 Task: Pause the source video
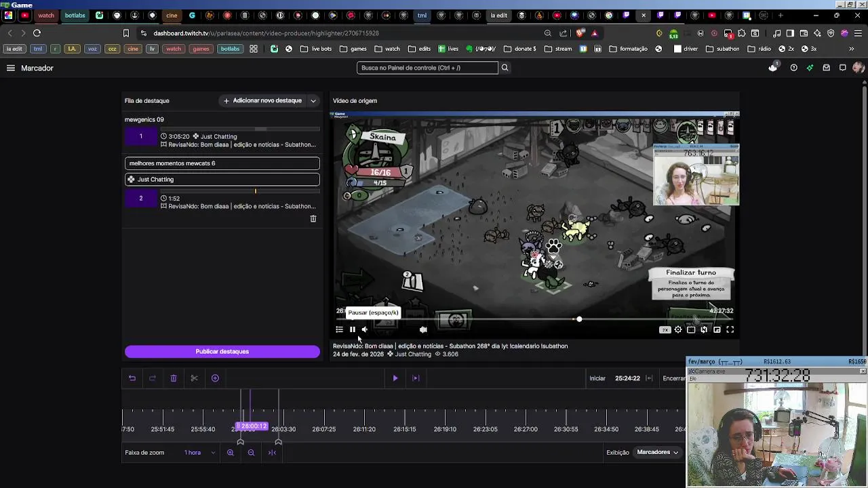[x=353, y=329]
